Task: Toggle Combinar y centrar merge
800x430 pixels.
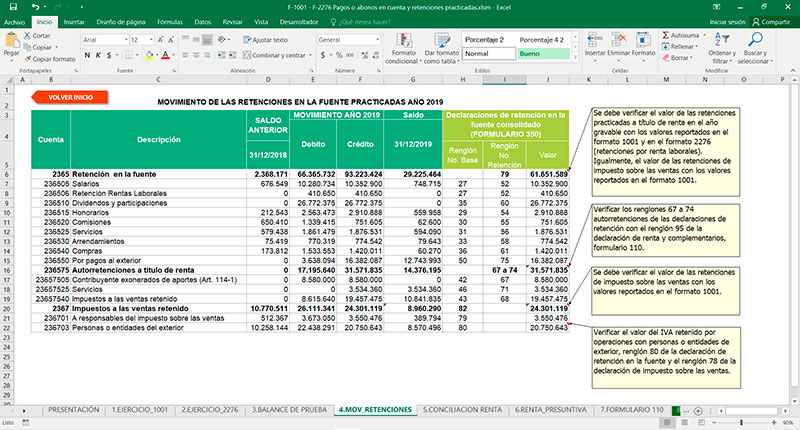Action: pos(274,55)
